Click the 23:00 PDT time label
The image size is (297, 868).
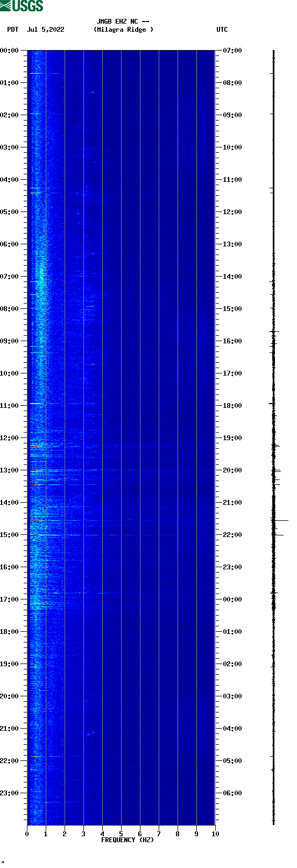click(x=10, y=793)
